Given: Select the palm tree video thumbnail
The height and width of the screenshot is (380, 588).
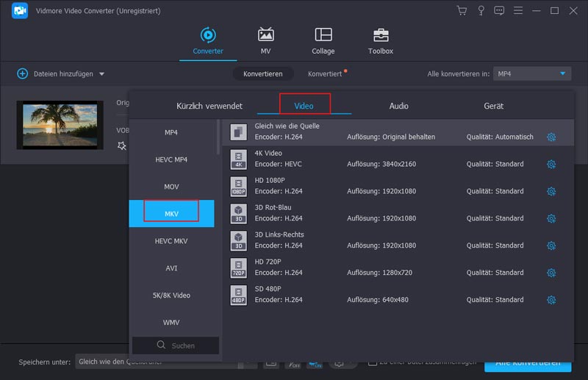Looking at the screenshot, I should pos(60,123).
